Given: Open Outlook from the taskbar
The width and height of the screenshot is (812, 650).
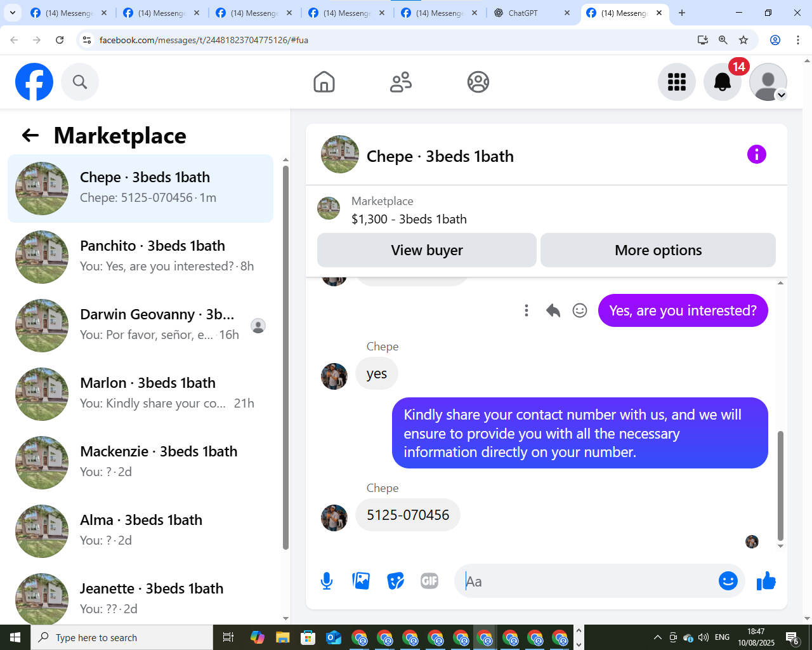Looking at the screenshot, I should point(333,637).
